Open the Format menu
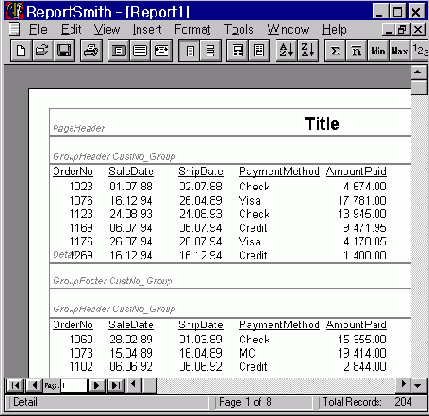The width and height of the screenshot is (429, 416). coord(192,30)
